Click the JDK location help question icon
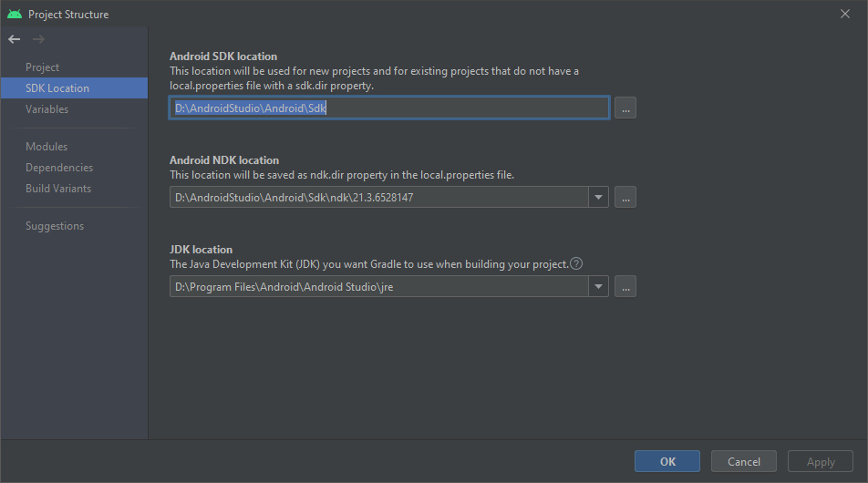The image size is (868, 483). pyautogui.click(x=576, y=264)
